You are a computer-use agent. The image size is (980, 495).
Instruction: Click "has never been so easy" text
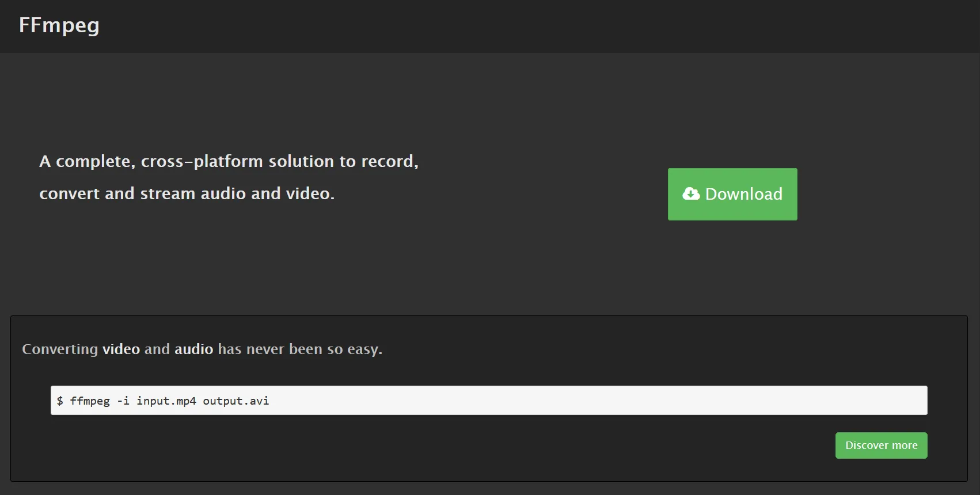tap(299, 349)
